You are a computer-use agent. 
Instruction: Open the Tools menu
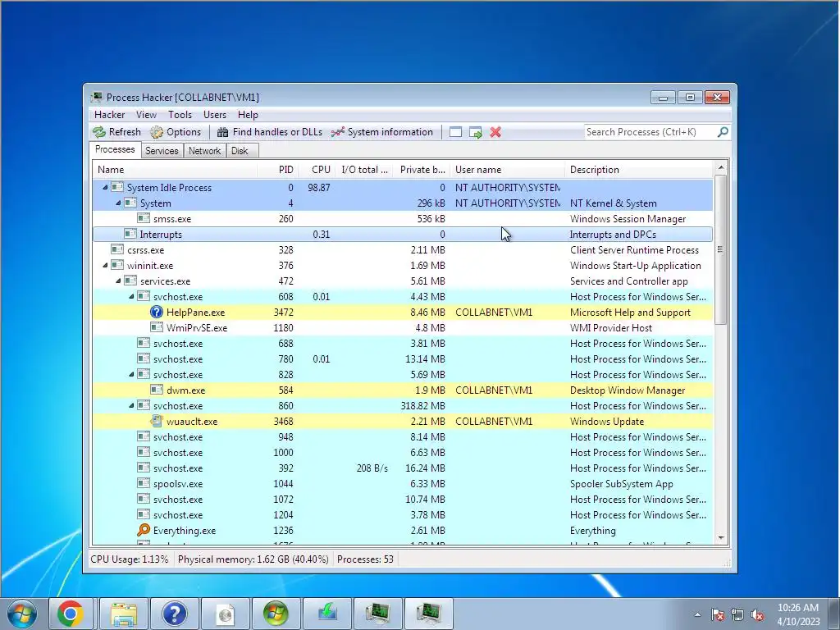[180, 115]
